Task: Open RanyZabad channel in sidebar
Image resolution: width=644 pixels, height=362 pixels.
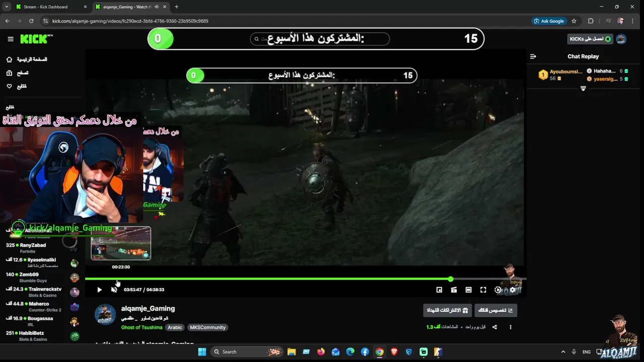Action: tap(43, 248)
